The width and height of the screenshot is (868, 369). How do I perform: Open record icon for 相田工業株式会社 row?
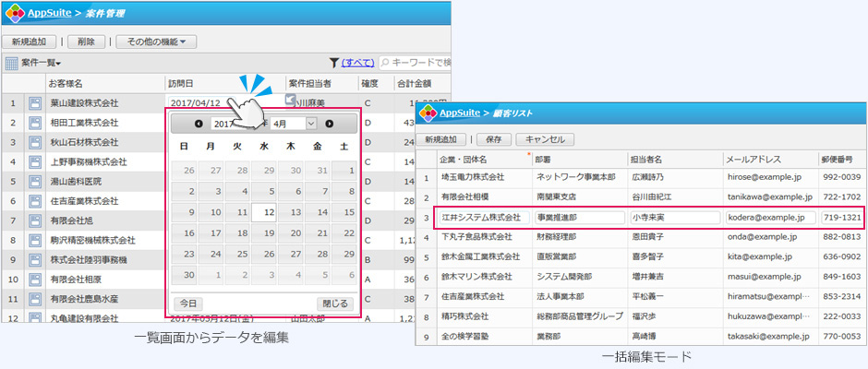(x=35, y=123)
